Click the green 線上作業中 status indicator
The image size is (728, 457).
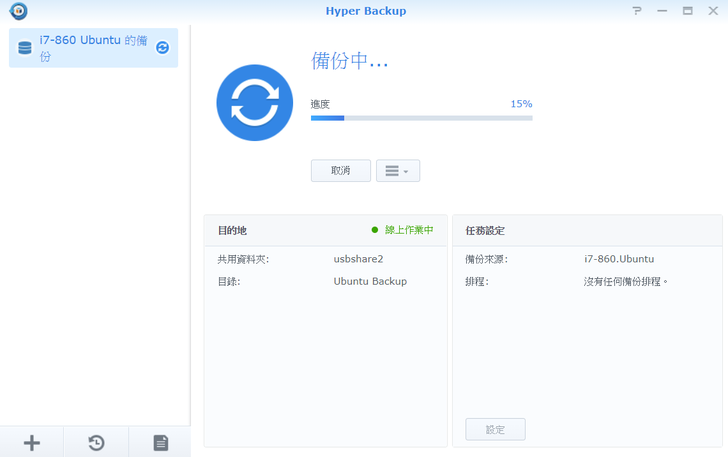point(403,230)
